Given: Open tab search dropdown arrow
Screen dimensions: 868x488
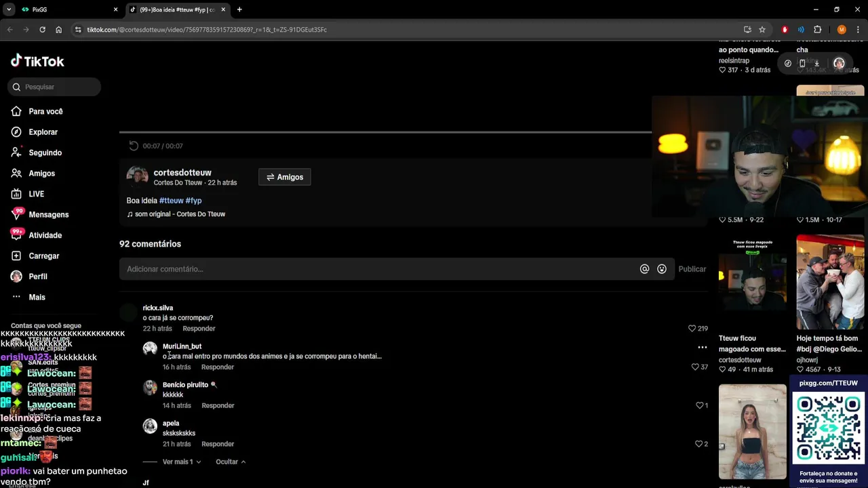Looking at the screenshot, I should 8,9.
